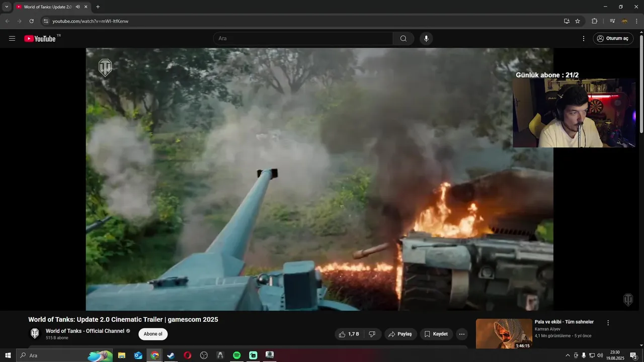
Task: Open World of Tanks - Official Channel link
Action: point(85,331)
